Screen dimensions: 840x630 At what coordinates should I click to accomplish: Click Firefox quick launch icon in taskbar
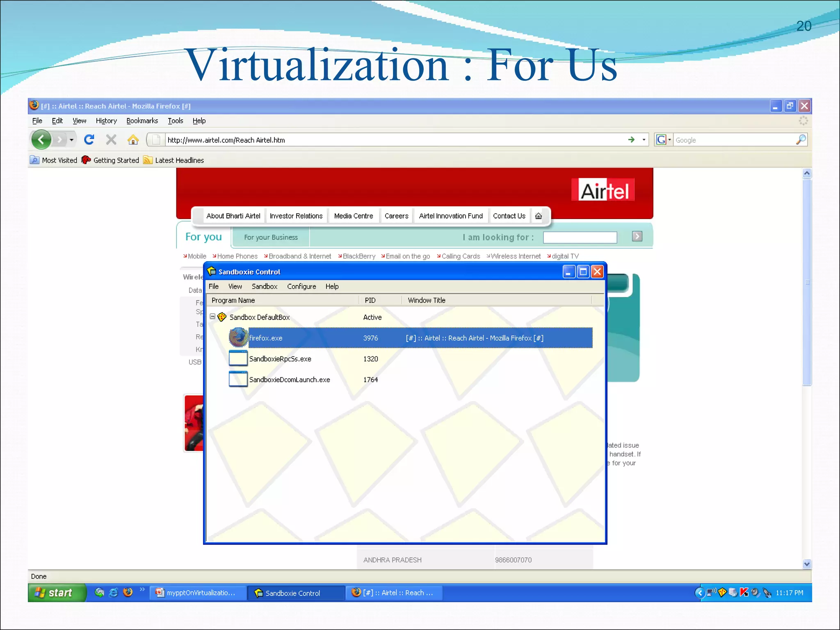(128, 592)
